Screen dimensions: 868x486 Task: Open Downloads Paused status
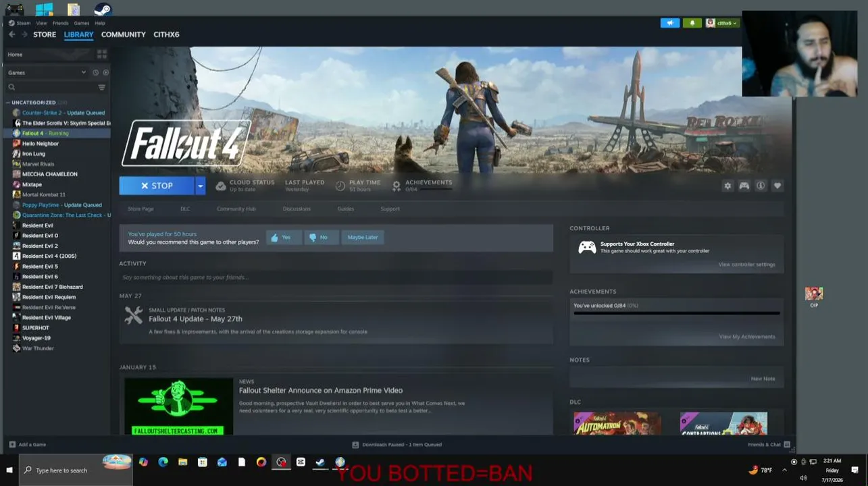(x=397, y=445)
